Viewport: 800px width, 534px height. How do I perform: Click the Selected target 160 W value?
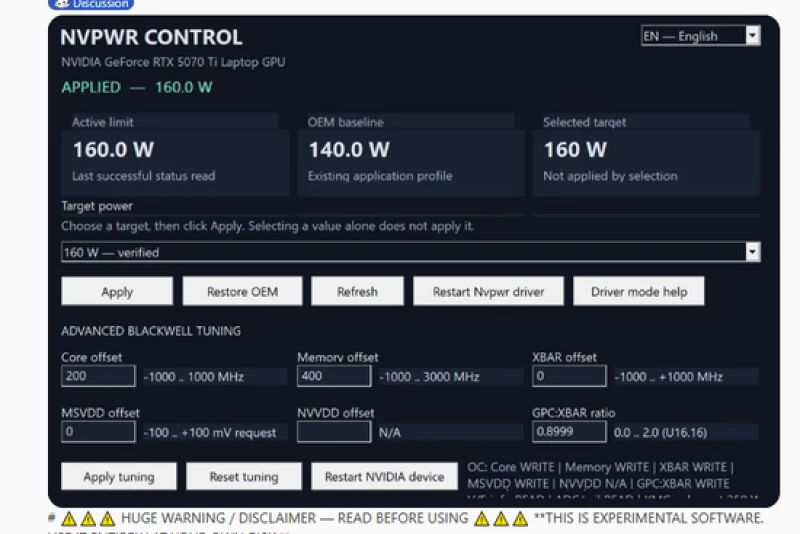(576, 149)
